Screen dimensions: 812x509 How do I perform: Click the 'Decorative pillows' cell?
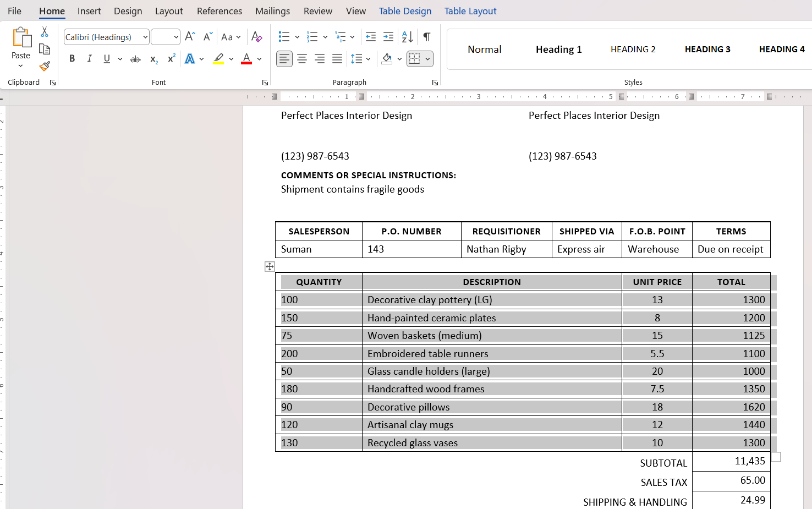[x=492, y=407]
